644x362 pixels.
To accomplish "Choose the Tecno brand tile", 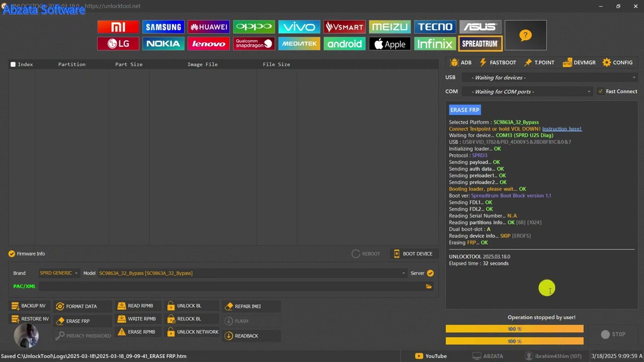I will pyautogui.click(x=435, y=27).
